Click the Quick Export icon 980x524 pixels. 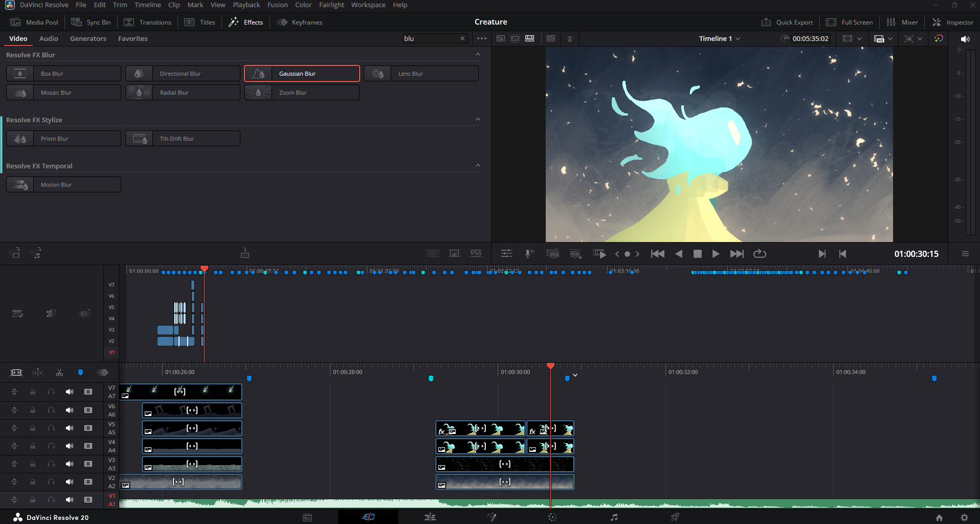point(766,22)
